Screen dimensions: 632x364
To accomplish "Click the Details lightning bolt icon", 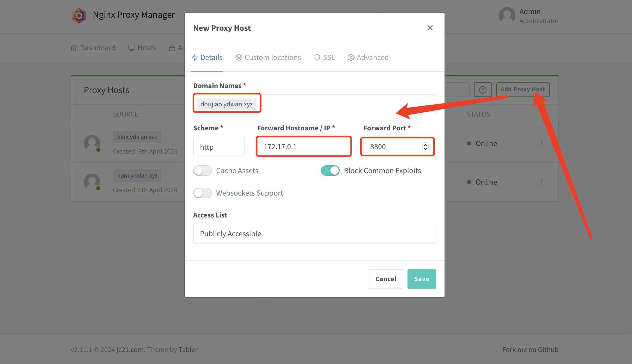I will tap(195, 57).
